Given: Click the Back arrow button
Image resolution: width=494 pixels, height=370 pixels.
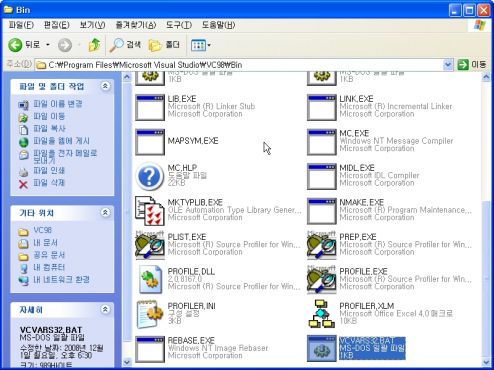Looking at the screenshot, I should (x=15, y=45).
